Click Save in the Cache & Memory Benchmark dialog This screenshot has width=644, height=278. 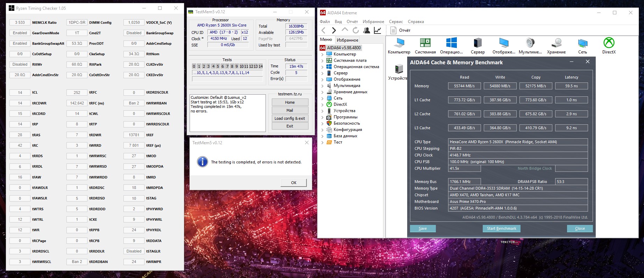pyautogui.click(x=423, y=228)
